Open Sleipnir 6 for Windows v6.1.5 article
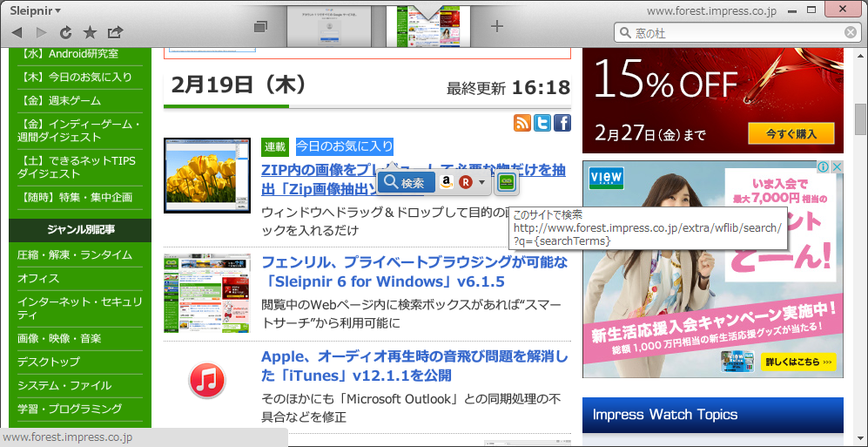 414,272
